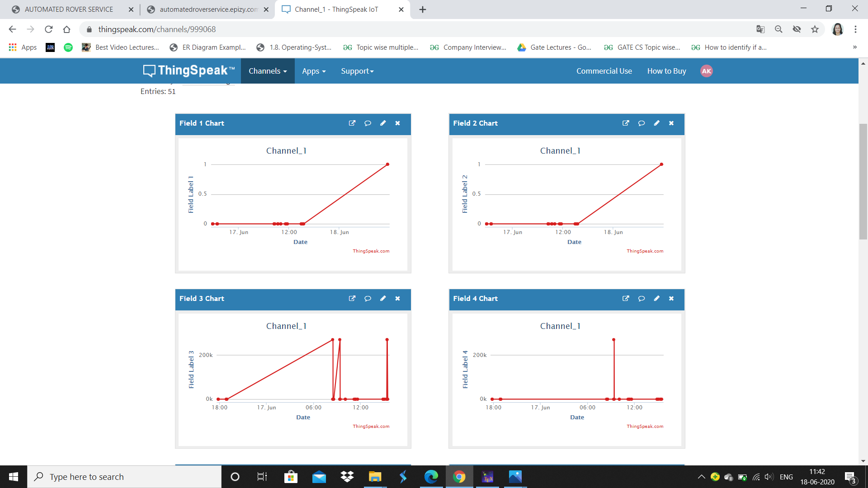Switch to AUTOMATED ROVER SERVICE tab
The height and width of the screenshot is (488, 868).
pyautogui.click(x=69, y=9)
